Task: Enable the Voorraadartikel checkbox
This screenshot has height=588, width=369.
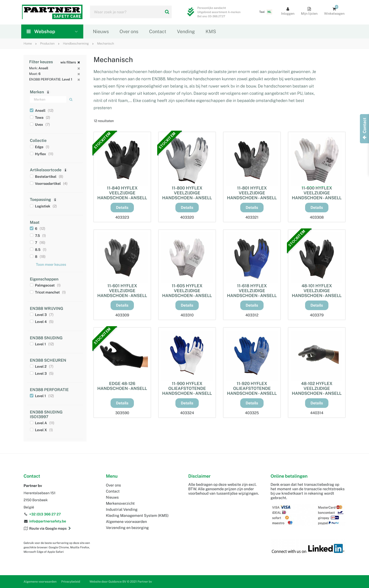Action: click(x=31, y=183)
